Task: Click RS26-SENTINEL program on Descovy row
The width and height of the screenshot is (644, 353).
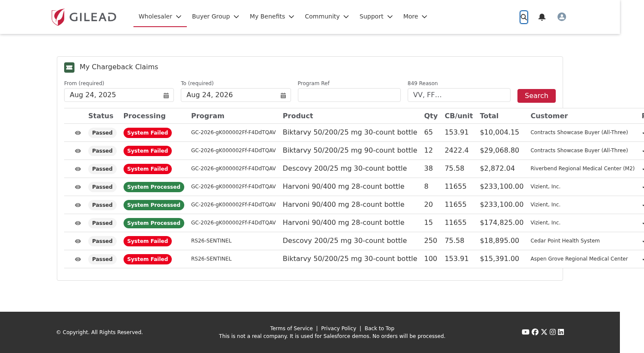Action: [211, 241]
